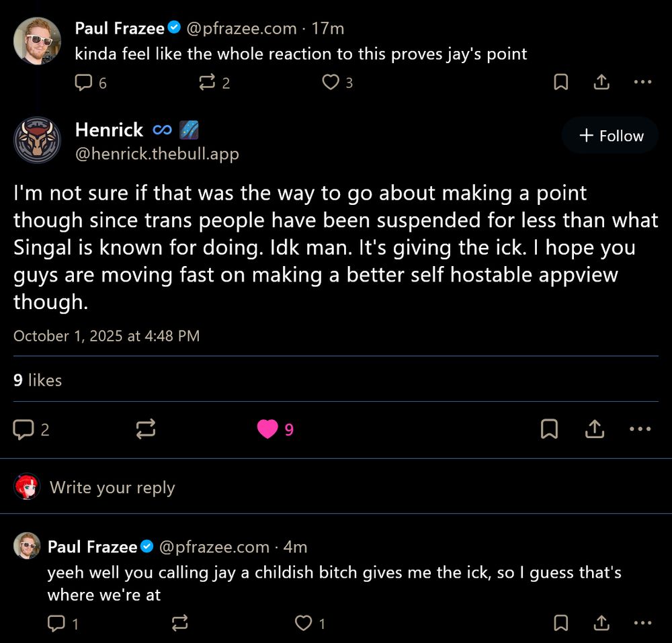Share Henrick's post
The image size is (672, 643).
pyautogui.click(x=594, y=429)
